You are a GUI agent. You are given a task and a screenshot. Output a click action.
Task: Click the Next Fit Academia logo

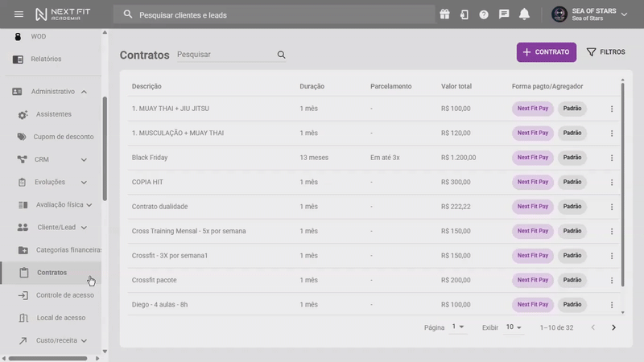[x=63, y=14]
